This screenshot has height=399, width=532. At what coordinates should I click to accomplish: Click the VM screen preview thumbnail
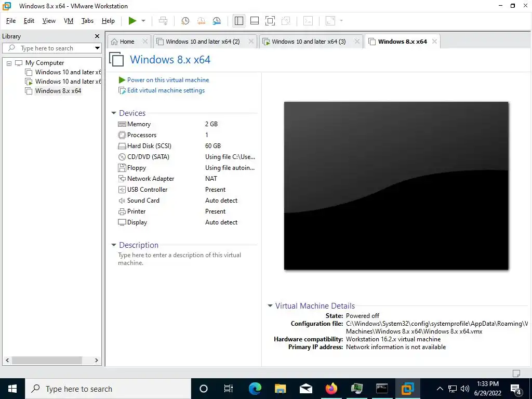coord(396,185)
